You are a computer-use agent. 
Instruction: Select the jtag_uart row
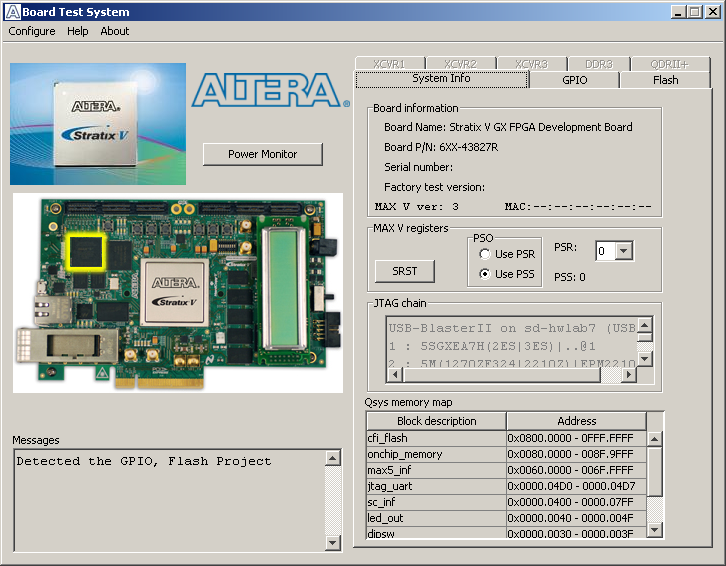pos(506,486)
